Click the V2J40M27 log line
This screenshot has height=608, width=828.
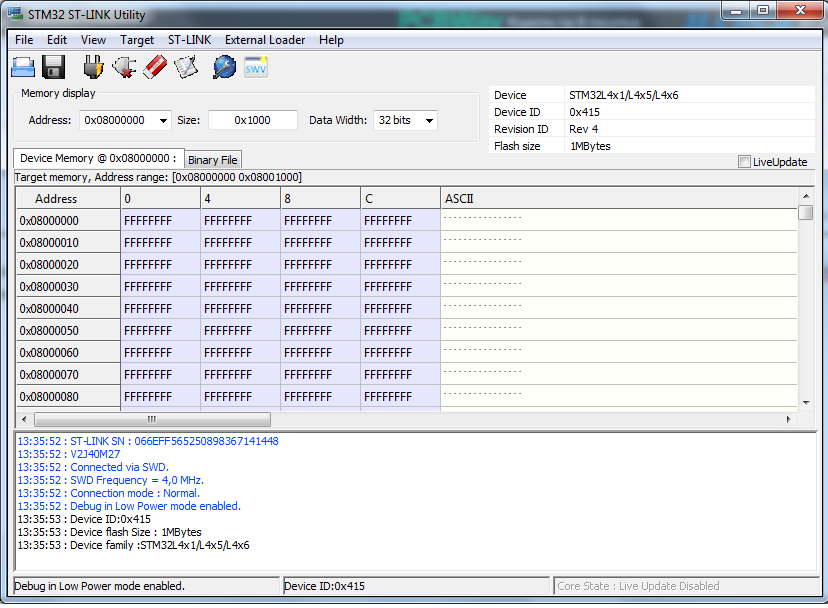(x=69, y=454)
